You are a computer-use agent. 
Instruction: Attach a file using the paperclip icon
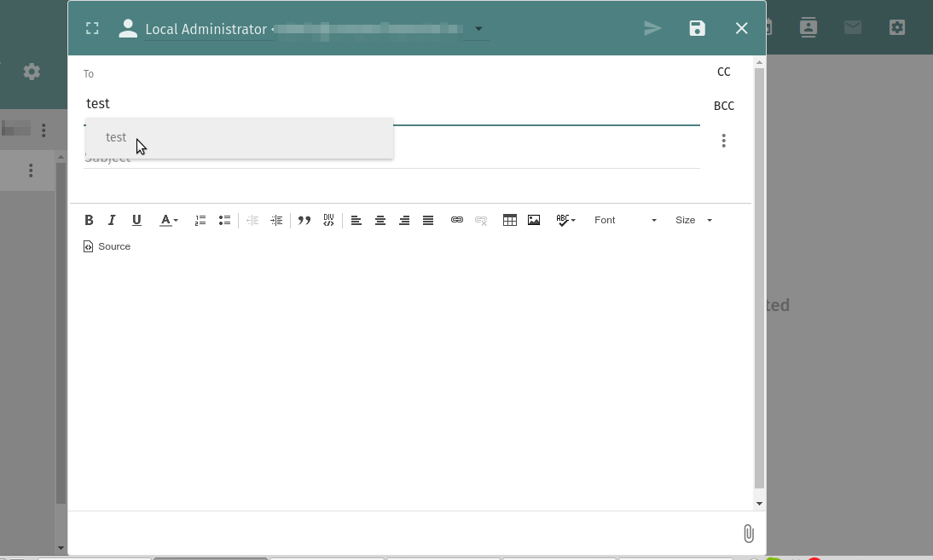[x=749, y=534]
